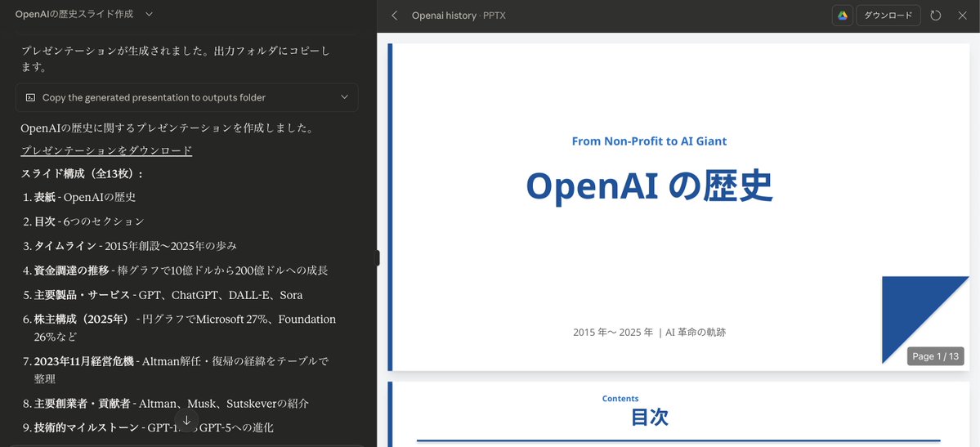Close the PPTX preview panel

pos(962,16)
